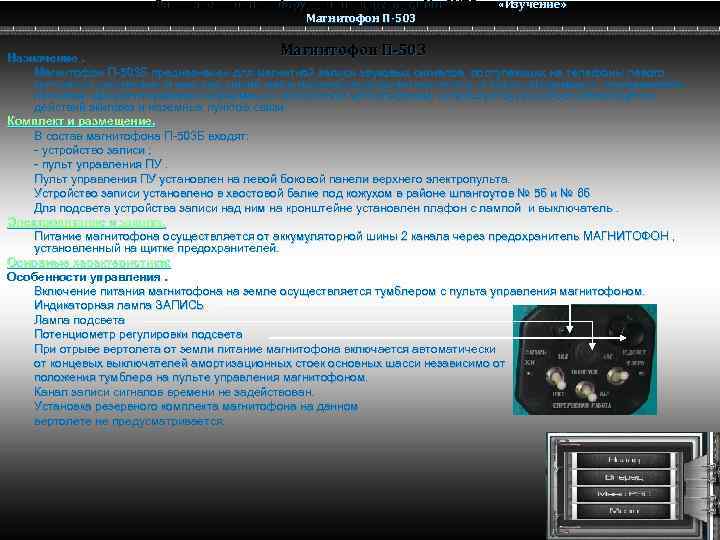
Task: Click the dark 'Магнитофон П-503' page heading
Action: tap(353, 49)
